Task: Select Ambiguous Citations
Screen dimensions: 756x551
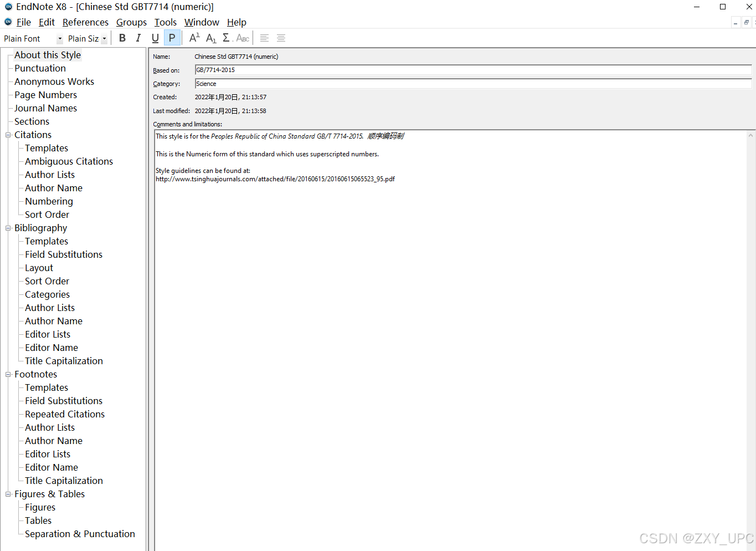Action: pyautogui.click(x=69, y=161)
